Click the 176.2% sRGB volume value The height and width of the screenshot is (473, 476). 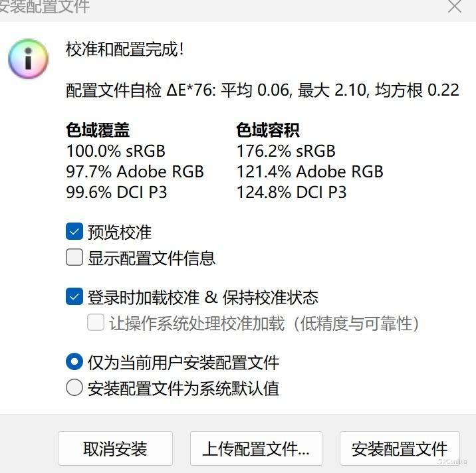[286, 151]
